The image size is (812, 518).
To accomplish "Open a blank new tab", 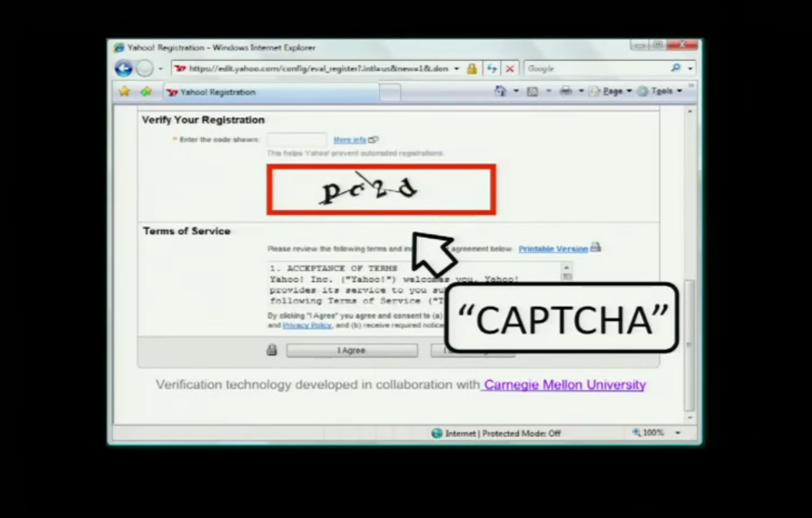I will click(390, 93).
